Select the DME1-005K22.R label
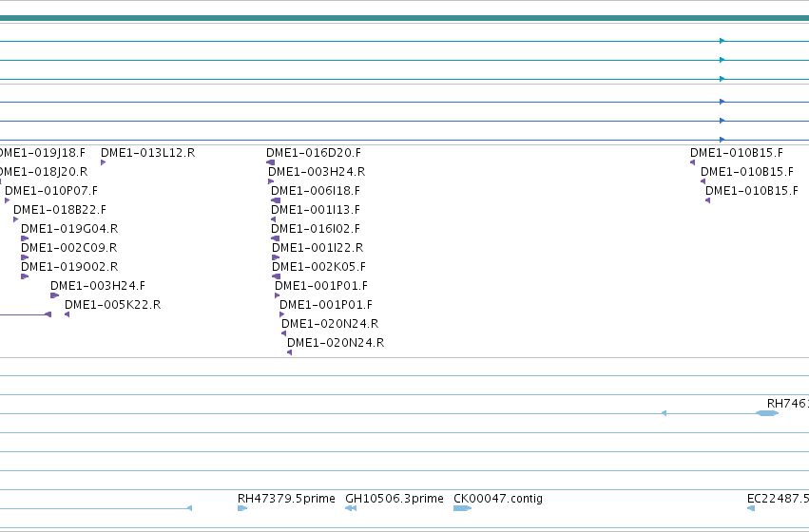Screen dimensions: 809x532 pos(113,305)
